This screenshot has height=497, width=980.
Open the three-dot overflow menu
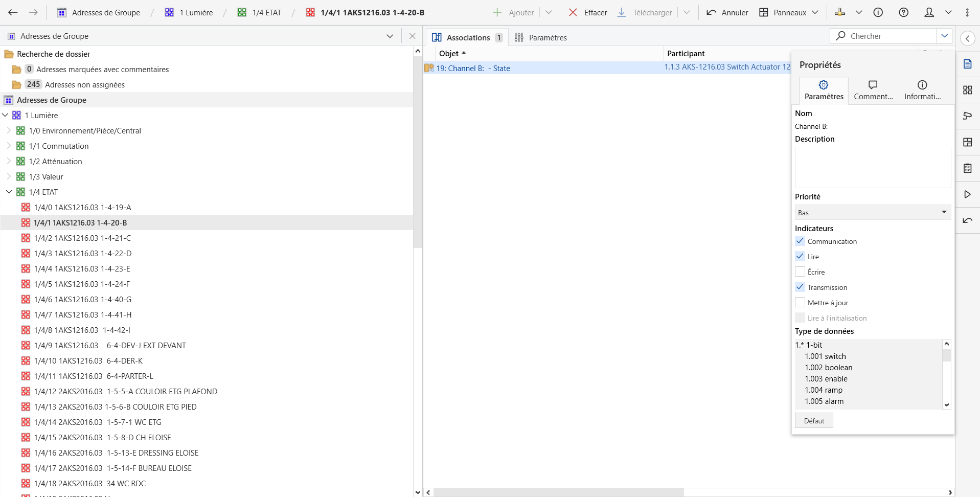click(967, 12)
